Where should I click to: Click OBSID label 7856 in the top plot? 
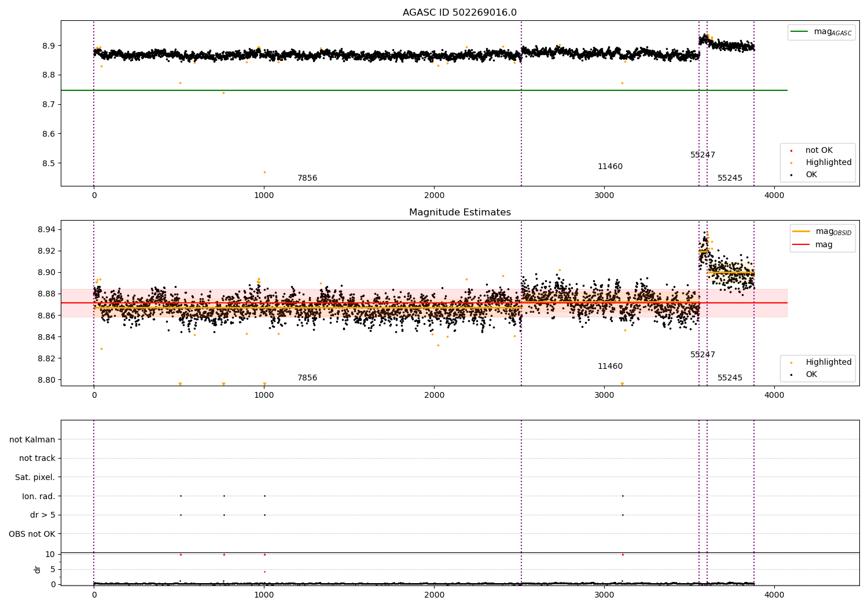pyautogui.click(x=307, y=178)
